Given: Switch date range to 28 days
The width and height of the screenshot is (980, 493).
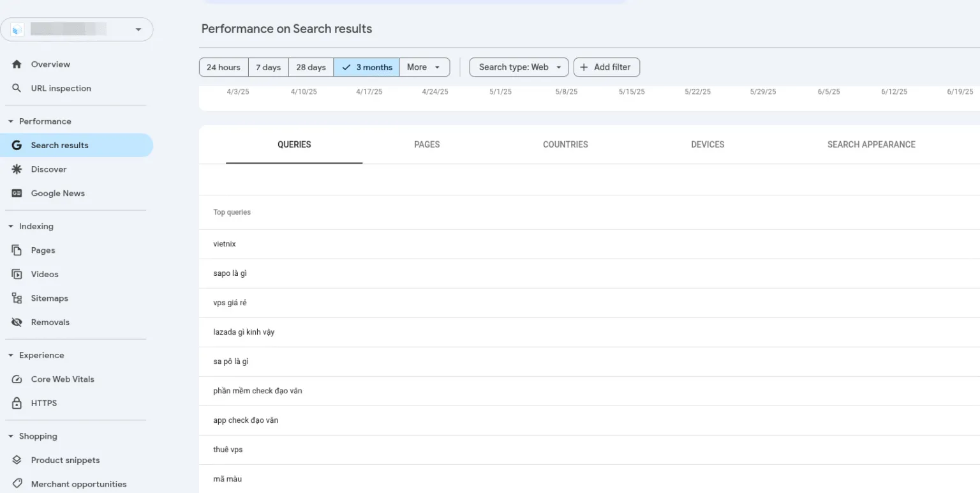Looking at the screenshot, I should tap(311, 67).
